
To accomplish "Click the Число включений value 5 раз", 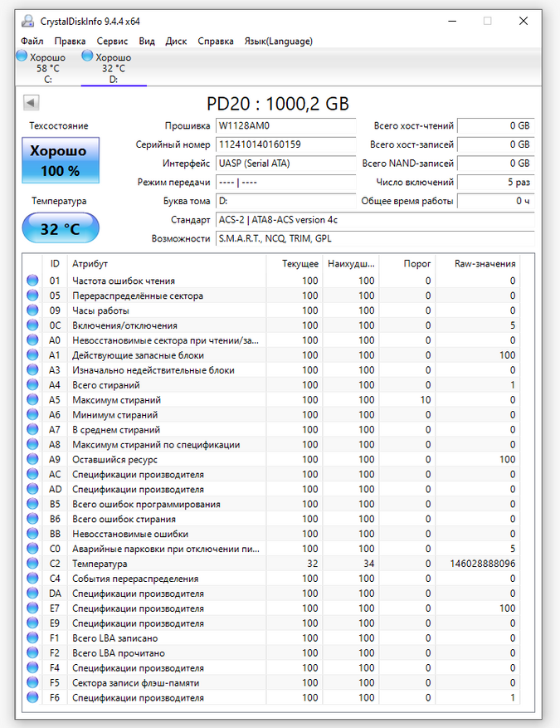I will tap(496, 182).
